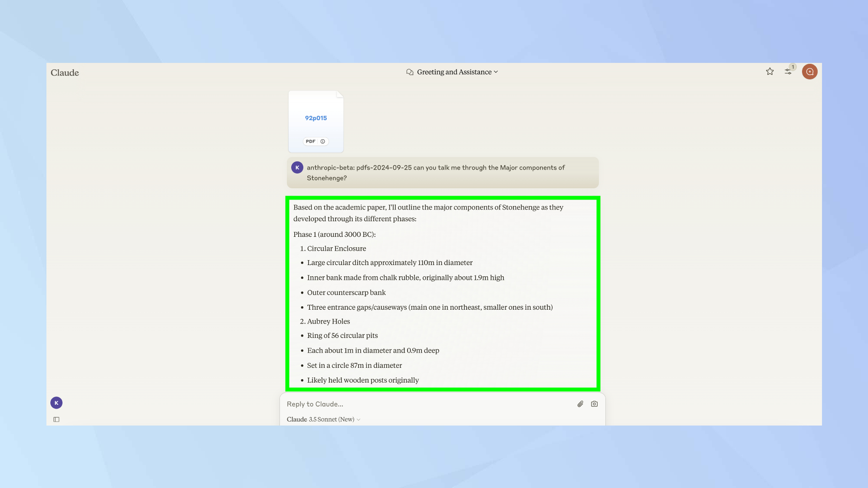Toggle the sidebar panel visibility

56,419
